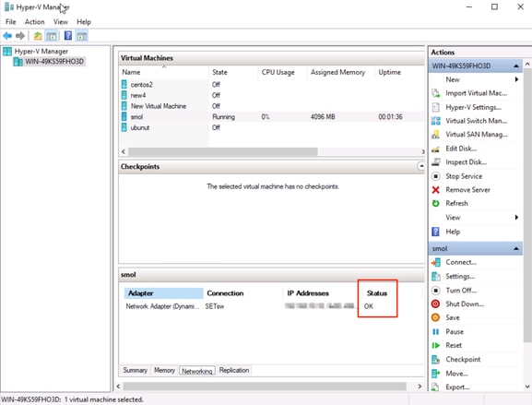This screenshot has width=532, height=405.
Task: Open the View menu
Action: tap(61, 22)
